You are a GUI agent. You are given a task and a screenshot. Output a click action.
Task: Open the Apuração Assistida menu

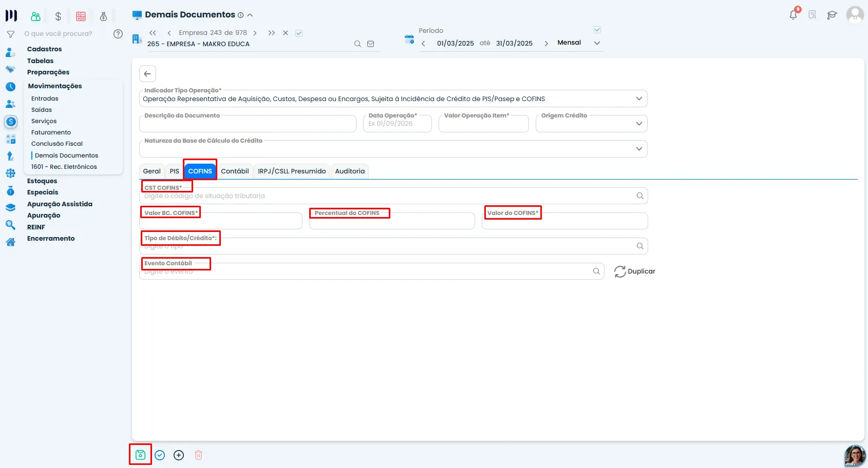pyautogui.click(x=60, y=204)
